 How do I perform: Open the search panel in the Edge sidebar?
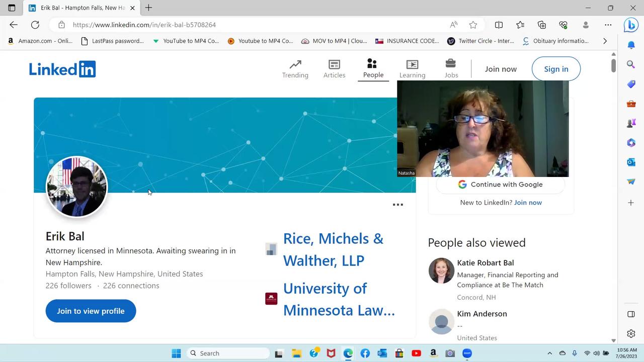[631, 64]
